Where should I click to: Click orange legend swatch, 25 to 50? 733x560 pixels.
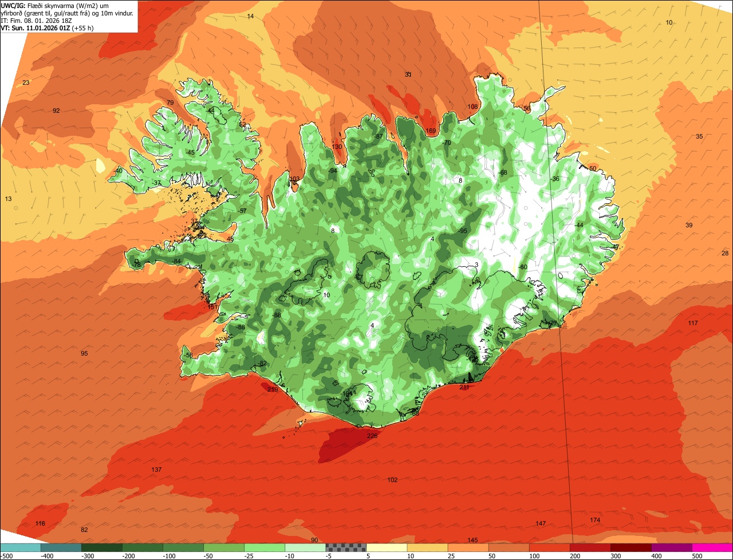pos(468,547)
